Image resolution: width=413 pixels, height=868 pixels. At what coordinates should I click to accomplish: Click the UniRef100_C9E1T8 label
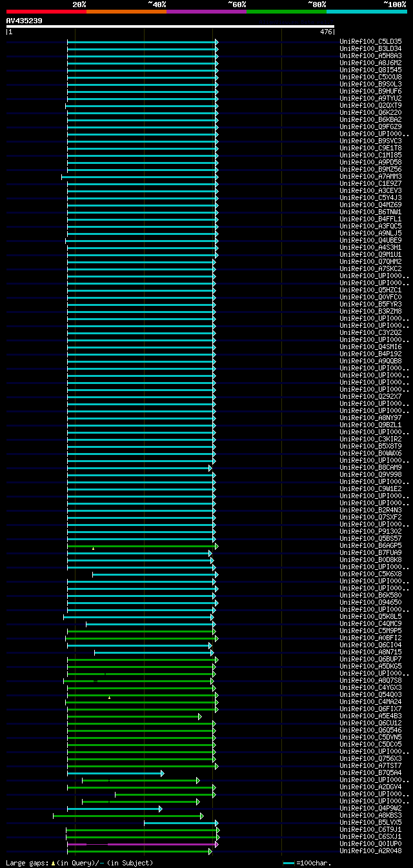(370, 148)
